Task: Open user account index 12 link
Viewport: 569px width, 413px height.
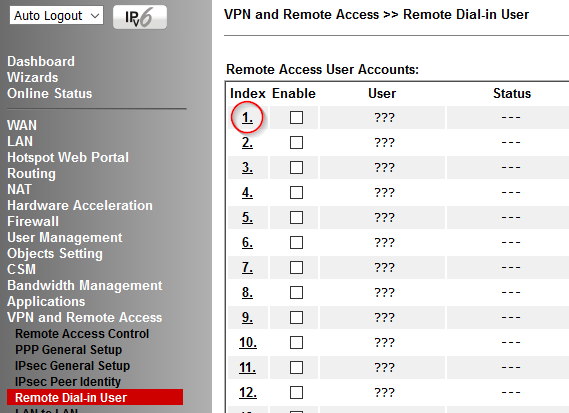Action: 248,392
